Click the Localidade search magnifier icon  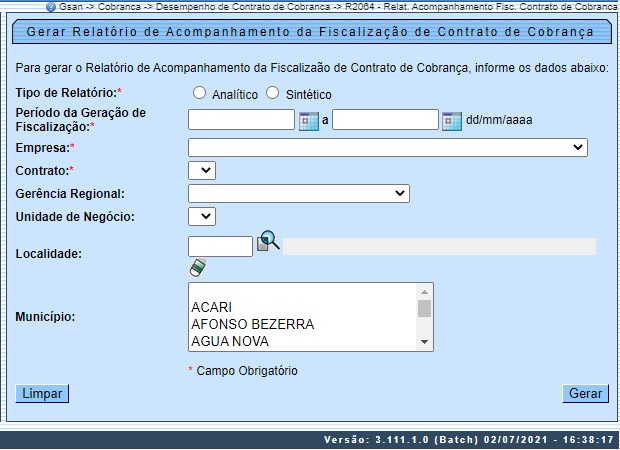tap(269, 241)
